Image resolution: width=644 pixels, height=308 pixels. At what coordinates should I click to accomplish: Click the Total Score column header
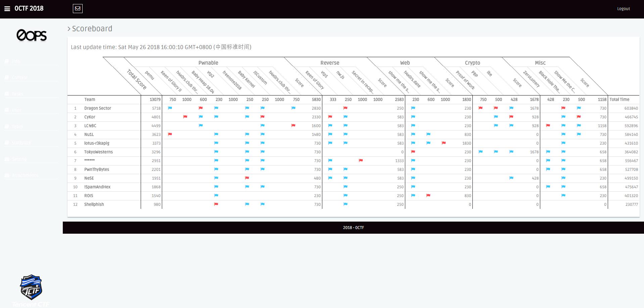pyautogui.click(x=137, y=79)
